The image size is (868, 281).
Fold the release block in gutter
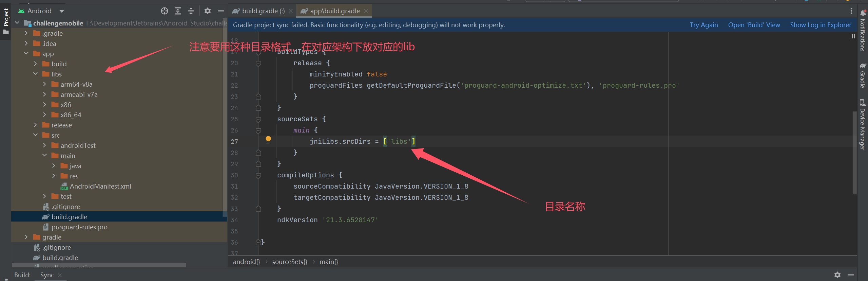click(258, 63)
